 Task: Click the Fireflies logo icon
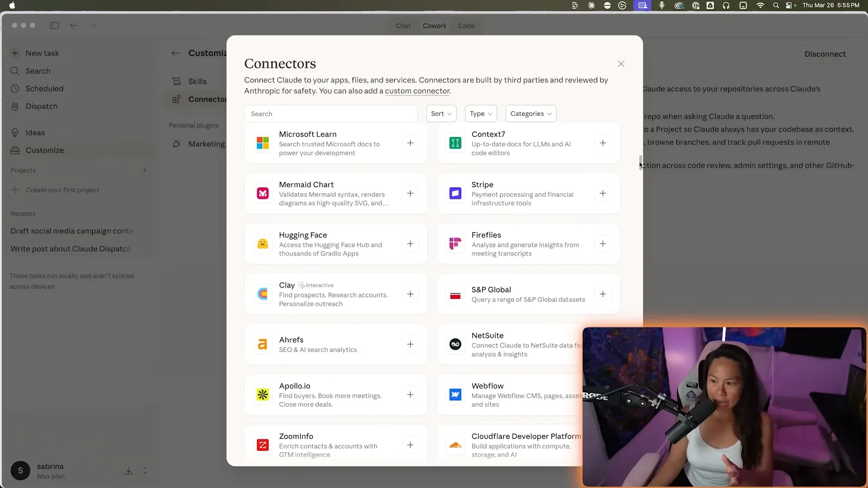coord(455,244)
